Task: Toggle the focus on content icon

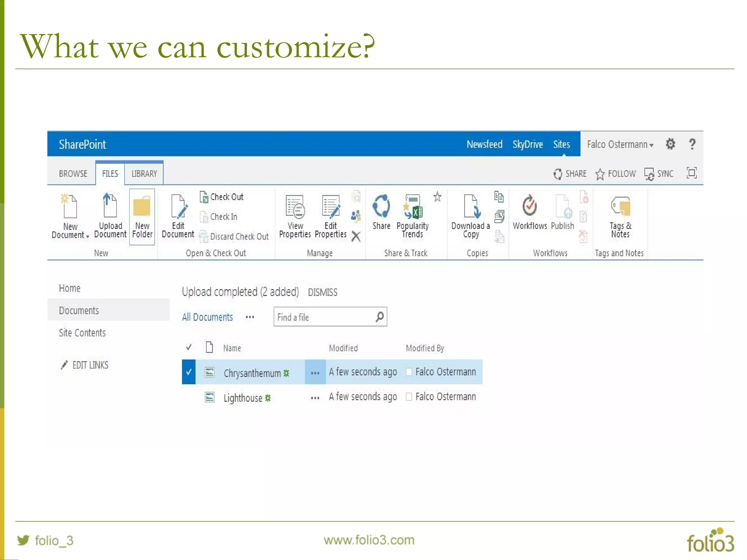Action: tap(692, 173)
